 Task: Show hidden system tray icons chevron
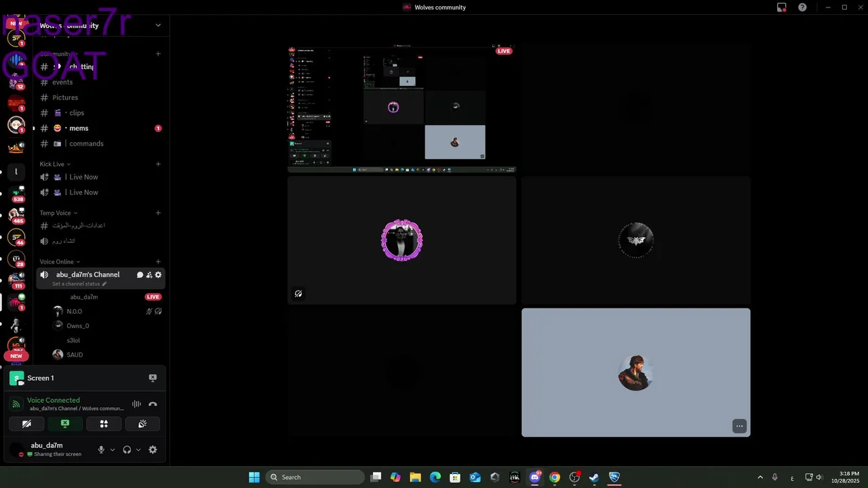760,477
